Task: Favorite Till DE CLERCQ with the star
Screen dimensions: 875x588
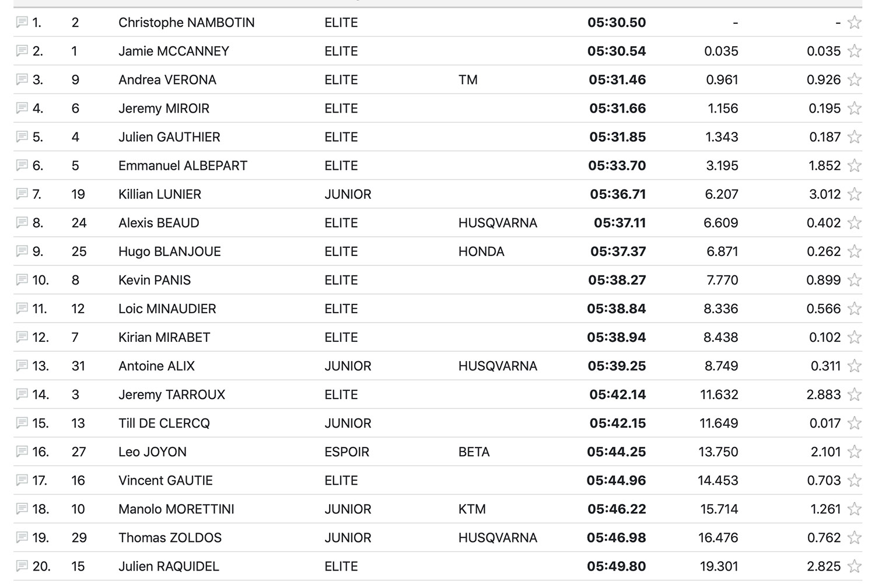Action: [855, 423]
